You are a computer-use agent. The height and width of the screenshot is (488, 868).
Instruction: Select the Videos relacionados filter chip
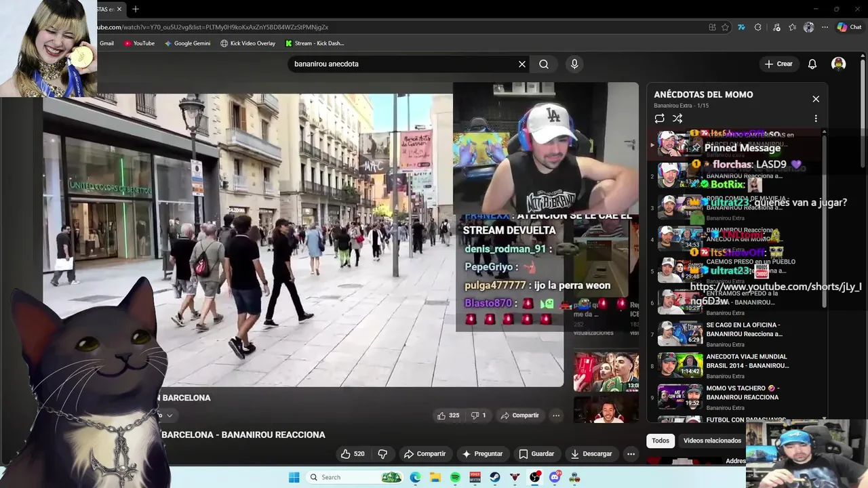(712, 441)
